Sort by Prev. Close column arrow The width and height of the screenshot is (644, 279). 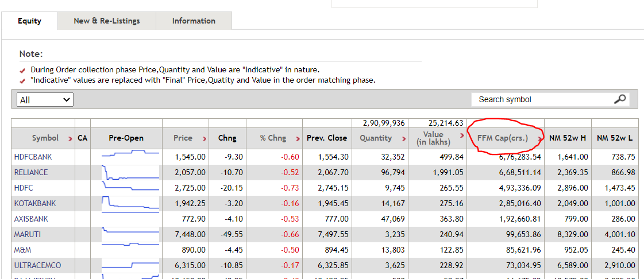pyautogui.click(x=352, y=138)
